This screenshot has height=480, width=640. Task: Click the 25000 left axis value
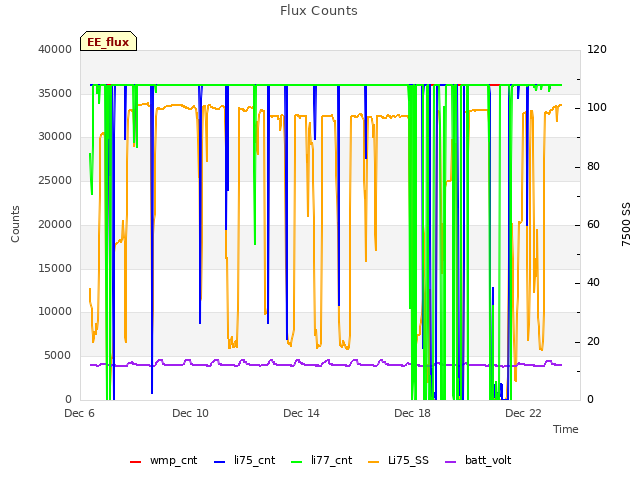coord(55,180)
